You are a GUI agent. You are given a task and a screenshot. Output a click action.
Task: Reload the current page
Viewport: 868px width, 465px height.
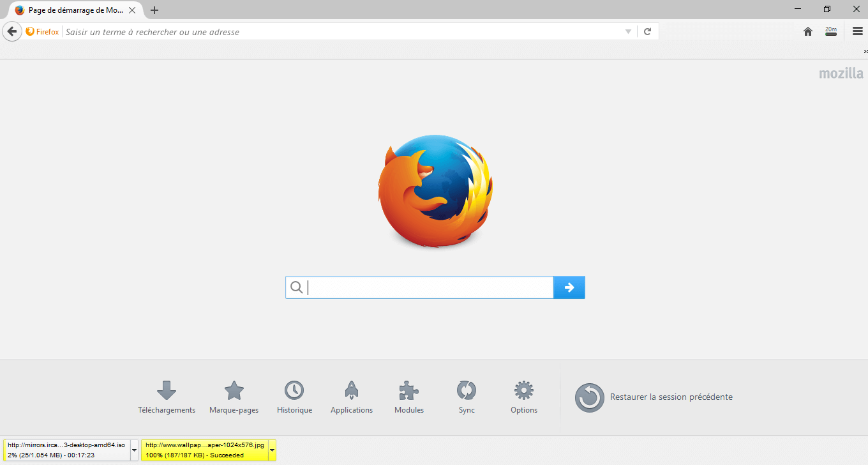[647, 32]
